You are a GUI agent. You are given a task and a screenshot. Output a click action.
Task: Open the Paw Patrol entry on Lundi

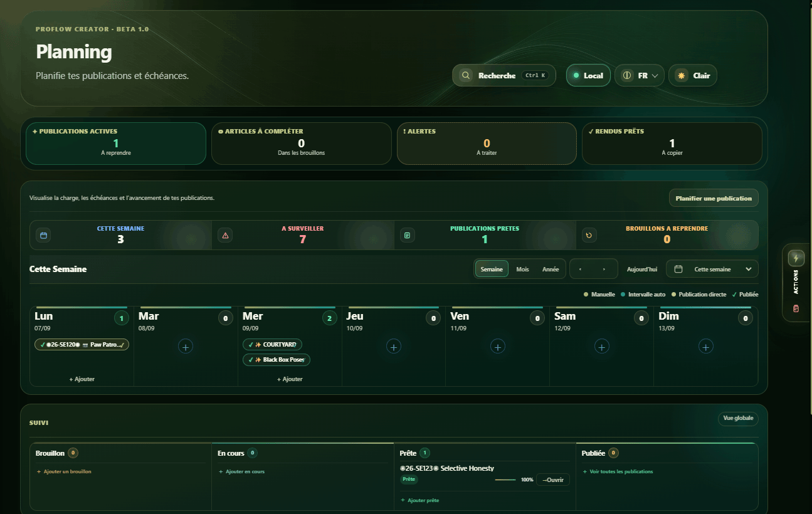point(82,345)
